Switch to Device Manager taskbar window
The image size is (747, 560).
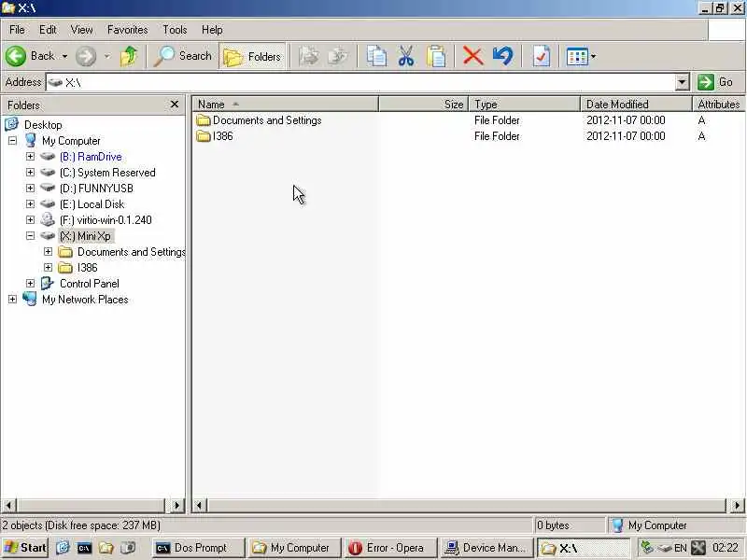(x=487, y=548)
